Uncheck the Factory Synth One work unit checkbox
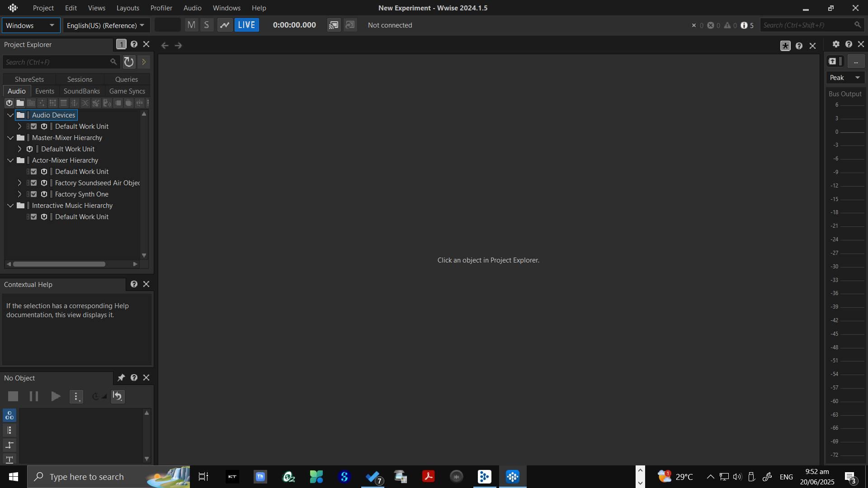 point(34,194)
